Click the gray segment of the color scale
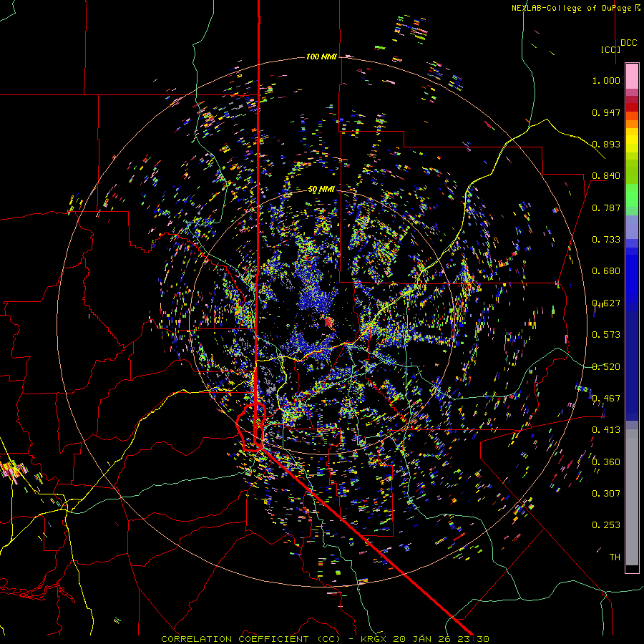 pos(632,497)
